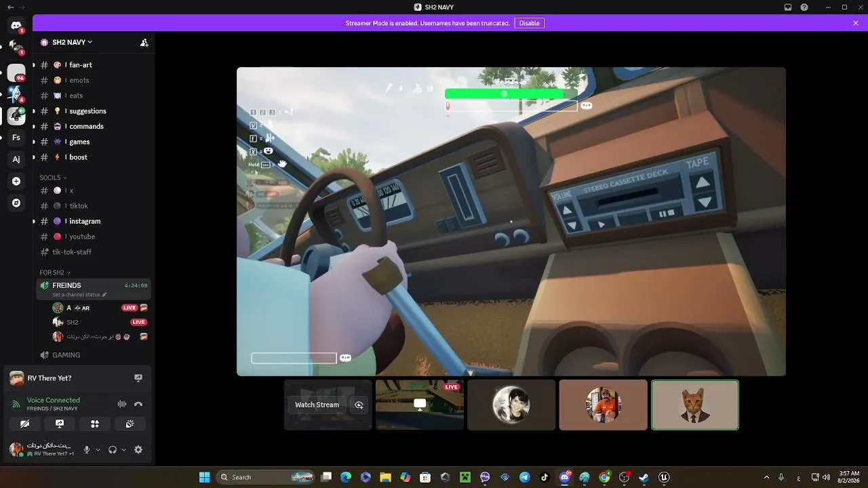Select the live stream thumbnail tile
Image resolution: width=868 pixels, height=488 pixels.
pos(420,405)
